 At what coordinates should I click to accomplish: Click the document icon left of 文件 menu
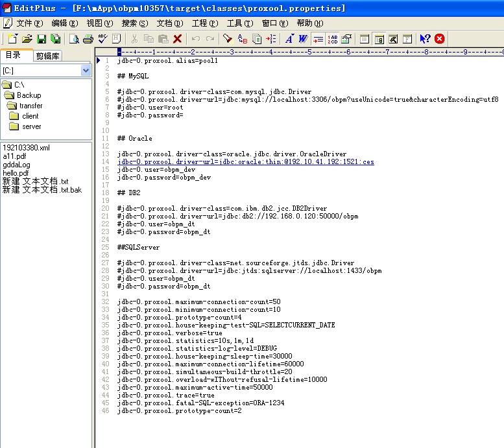coord(7,23)
